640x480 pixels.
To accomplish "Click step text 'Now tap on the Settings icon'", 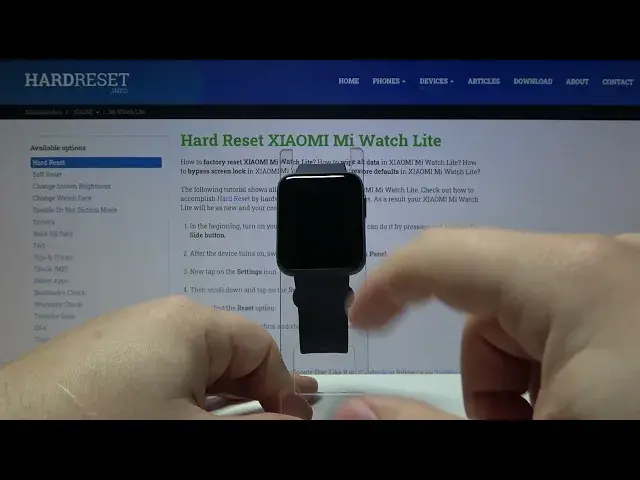I will 233,271.
